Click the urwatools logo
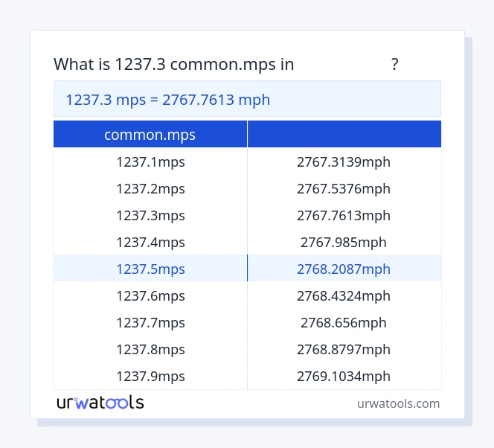This screenshot has width=494, height=448. coord(100,403)
